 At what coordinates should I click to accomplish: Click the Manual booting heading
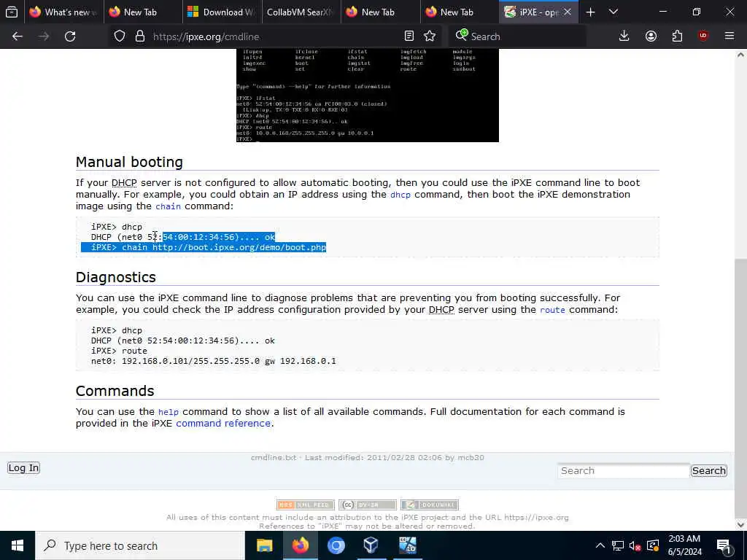pyautogui.click(x=129, y=162)
